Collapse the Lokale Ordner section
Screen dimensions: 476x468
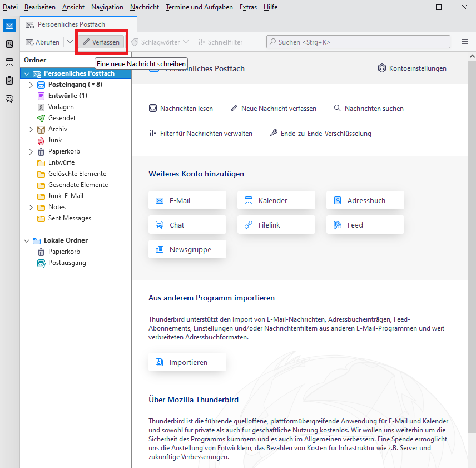[27, 241]
